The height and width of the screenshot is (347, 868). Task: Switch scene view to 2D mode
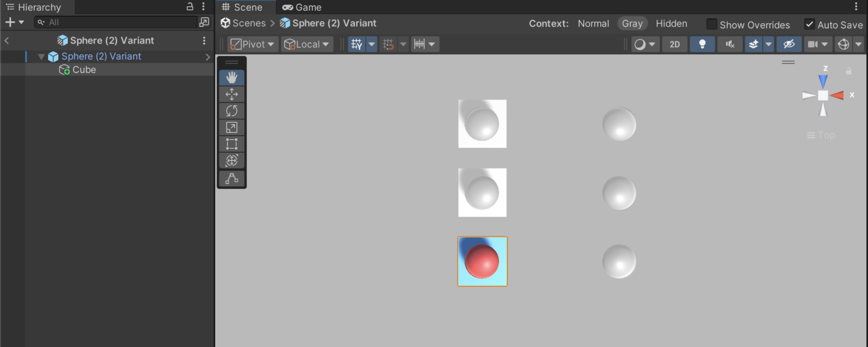click(674, 44)
